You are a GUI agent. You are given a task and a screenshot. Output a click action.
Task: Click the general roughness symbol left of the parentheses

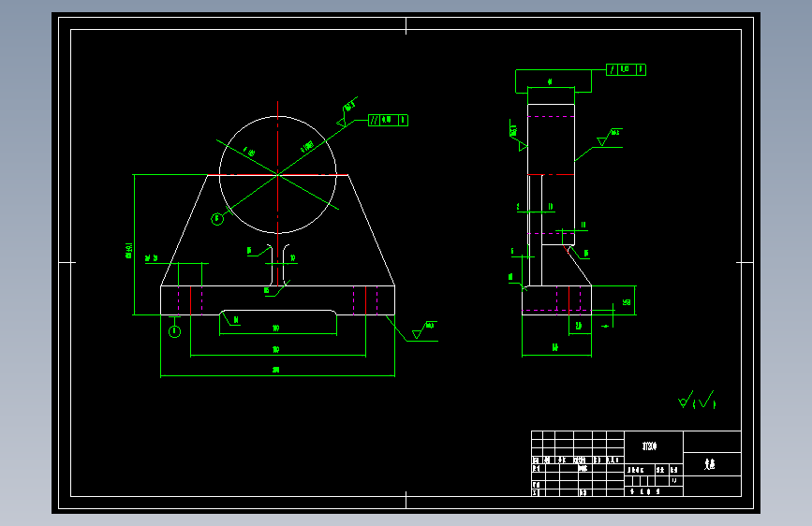pos(686,400)
